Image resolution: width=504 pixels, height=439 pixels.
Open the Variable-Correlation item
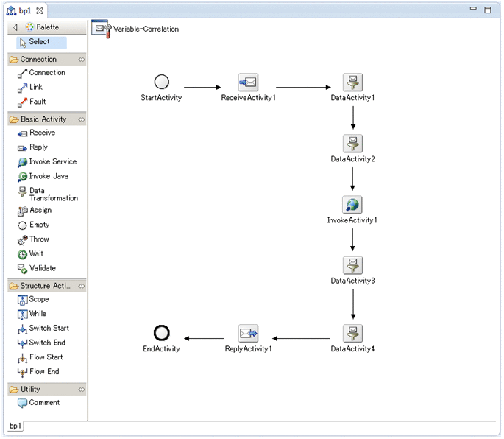pyautogui.click(x=137, y=29)
